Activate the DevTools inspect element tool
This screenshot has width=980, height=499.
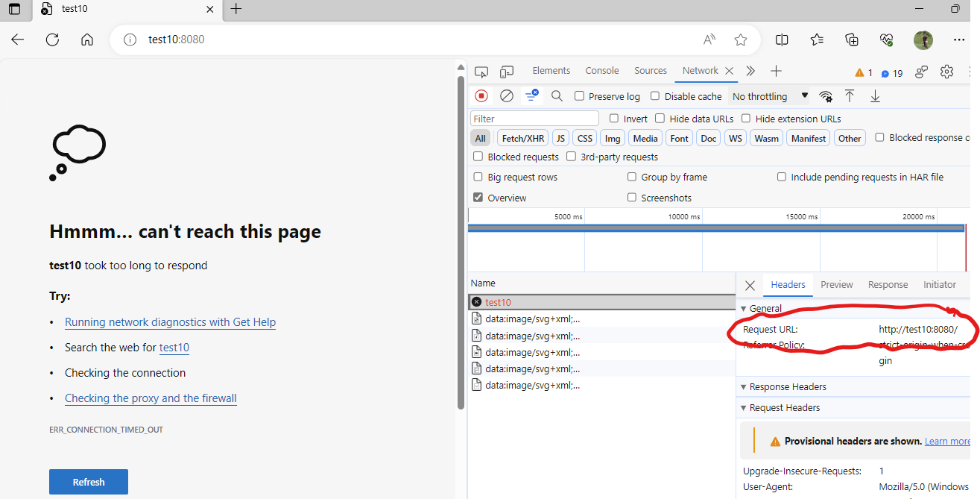tap(481, 72)
